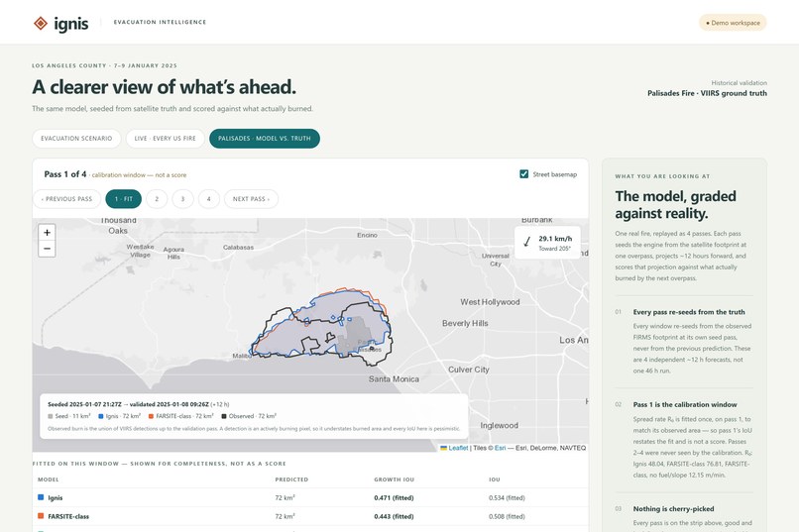Click the FARSITE-class model name in table
The width and height of the screenshot is (799, 532).
pyautogui.click(x=68, y=516)
